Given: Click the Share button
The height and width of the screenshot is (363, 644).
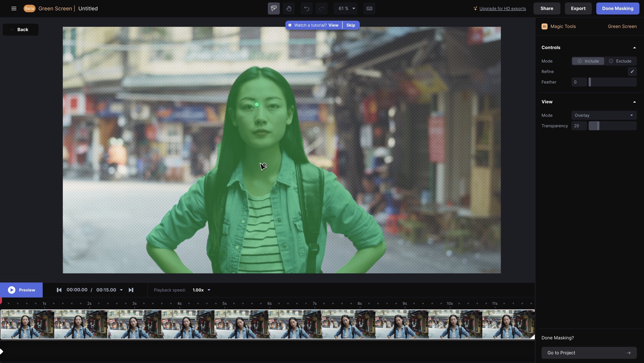Looking at the screenshot, I should (x=547, y=8).
